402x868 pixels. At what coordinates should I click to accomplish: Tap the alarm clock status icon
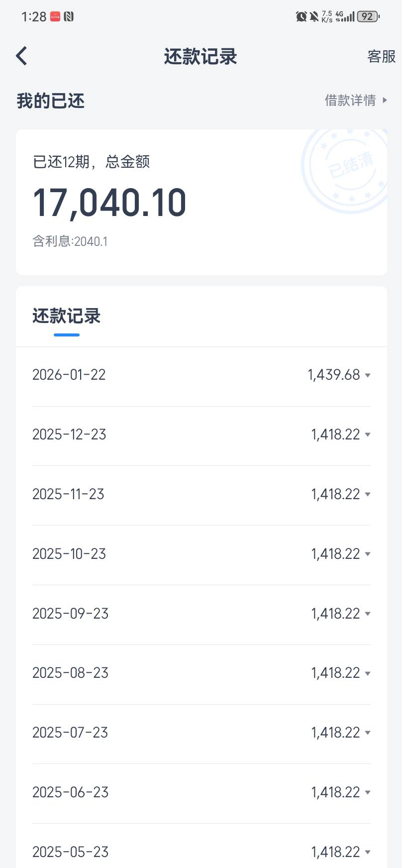coord(301,16)
